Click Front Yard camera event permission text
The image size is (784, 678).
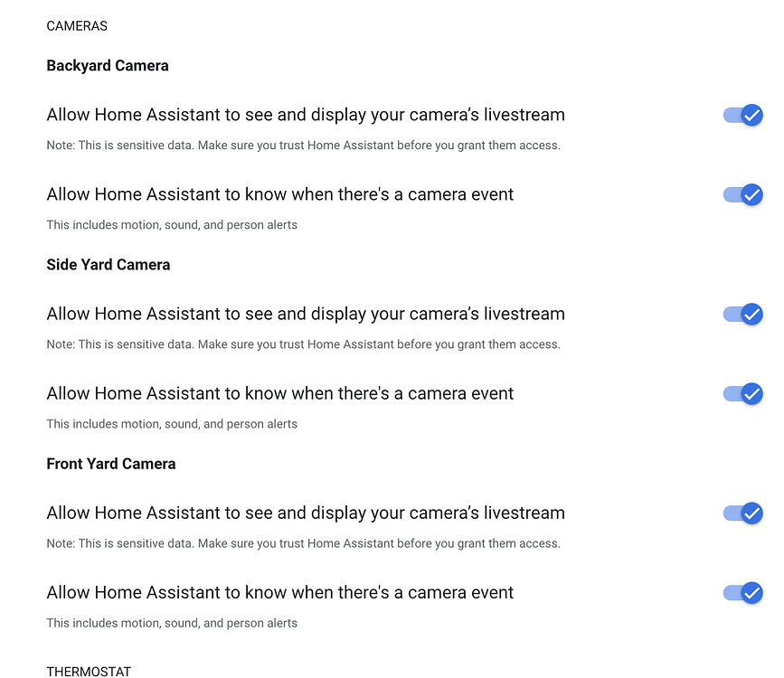[x=280, y=592]
